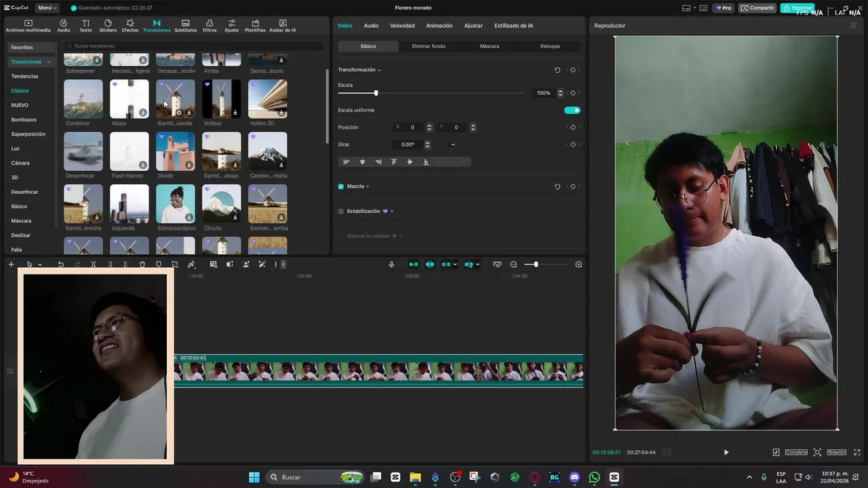Uncheck the Mezcla checkbox
The image size is (868, 488).
pyautogui.click(x=341, y=186)
